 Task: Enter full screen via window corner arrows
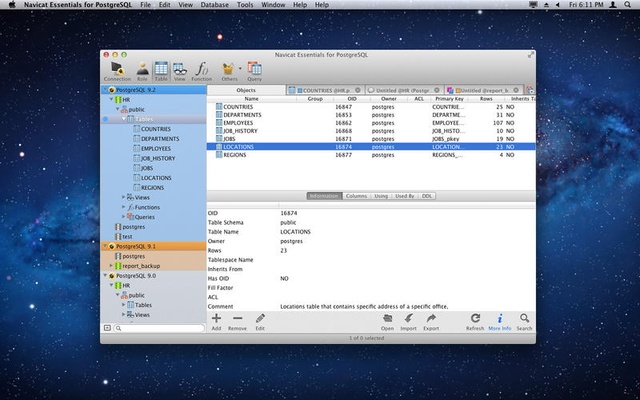click(531, 55)
